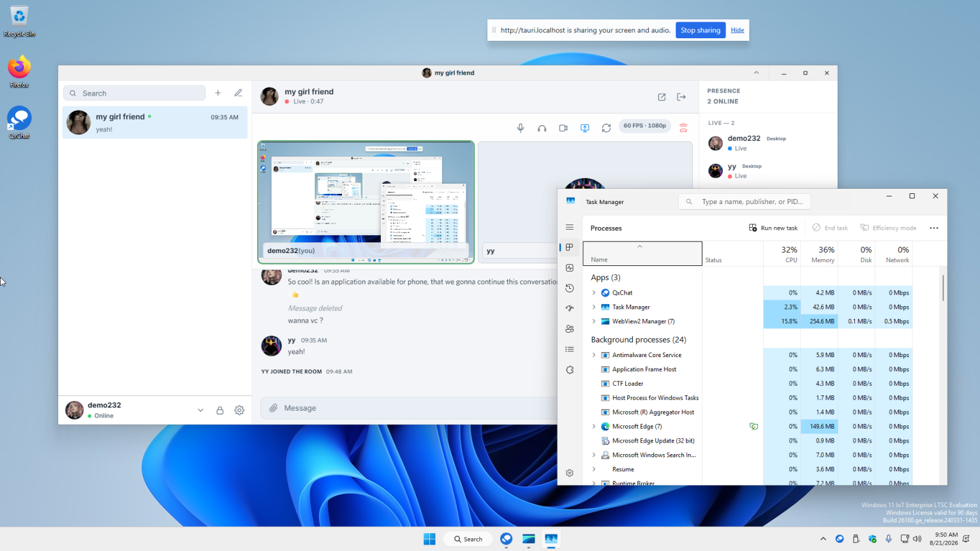Open the 60 FPS · 1080p quality selector
Viewport: 980px width, 551px height.
(x=644, y=126)
